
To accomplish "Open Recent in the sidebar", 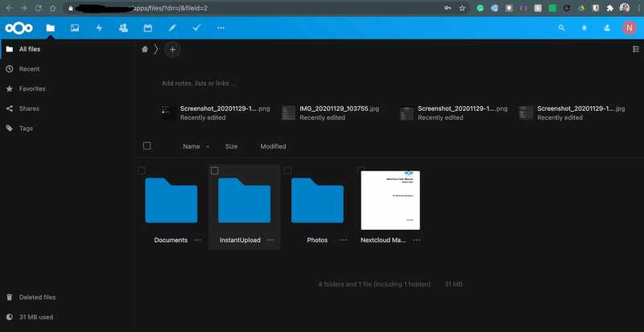I will (x=29, y=69).
